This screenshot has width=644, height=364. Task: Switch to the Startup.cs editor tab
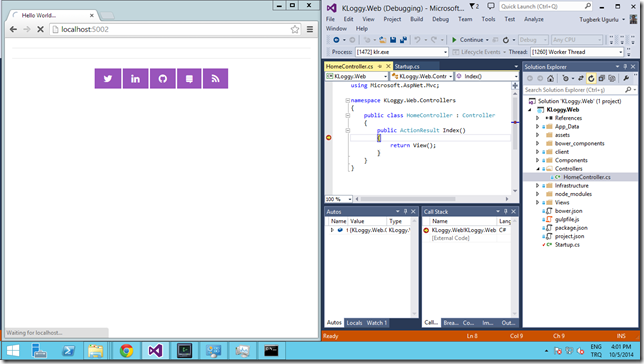point(407,66)
